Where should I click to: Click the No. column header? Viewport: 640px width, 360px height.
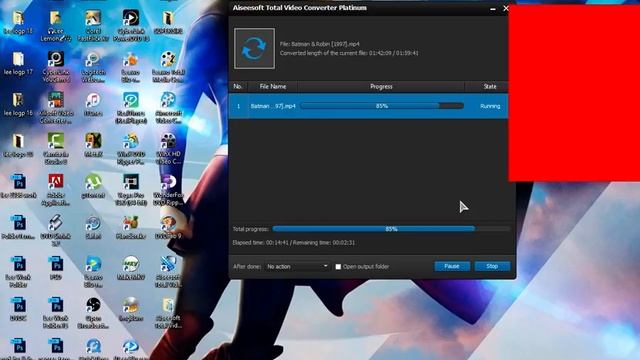(238, 87)
